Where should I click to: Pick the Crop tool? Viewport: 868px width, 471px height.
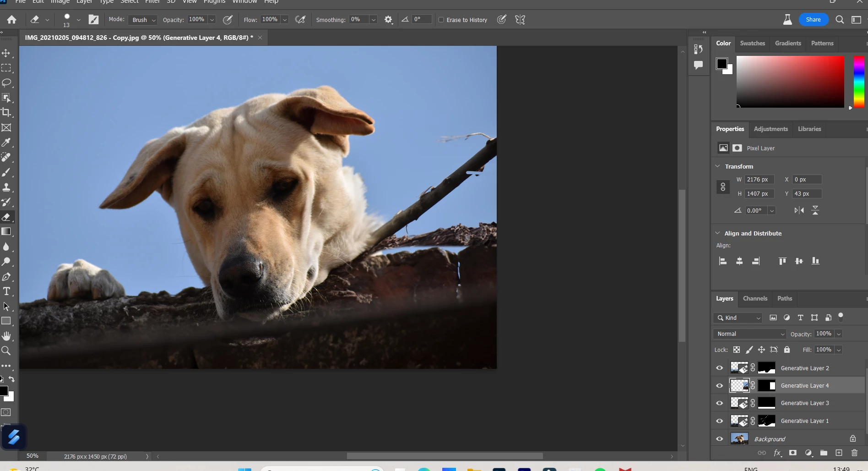tap(6, 113)
